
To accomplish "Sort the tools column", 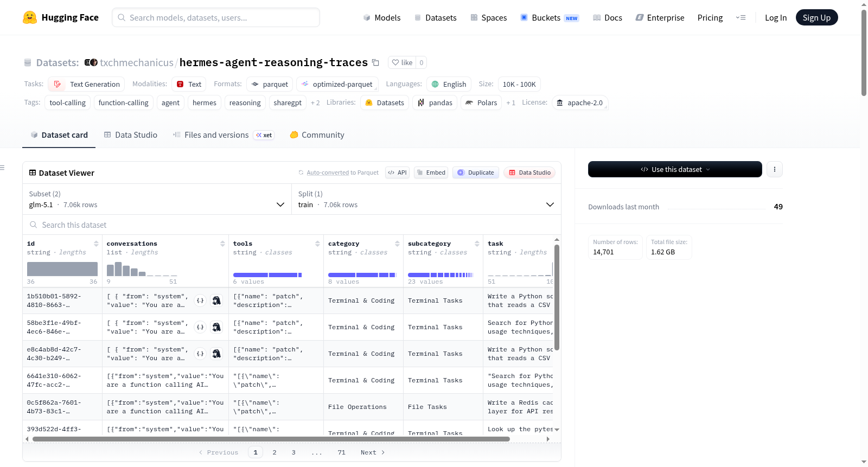I will click(317, 244).
